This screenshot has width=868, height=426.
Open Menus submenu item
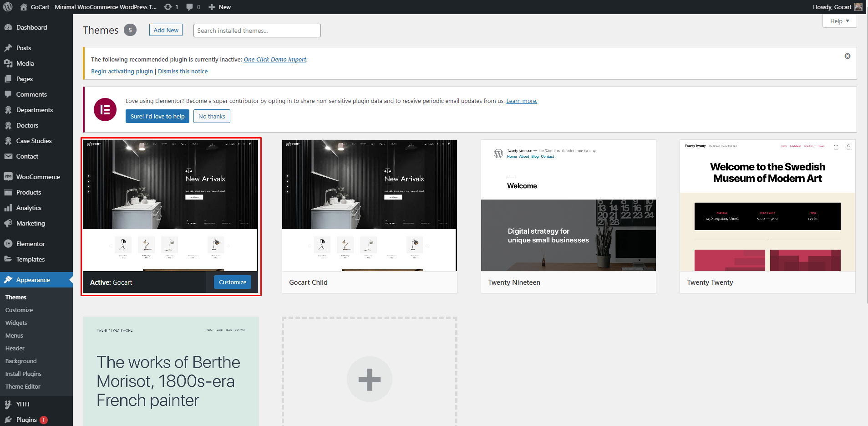(14, 335)
